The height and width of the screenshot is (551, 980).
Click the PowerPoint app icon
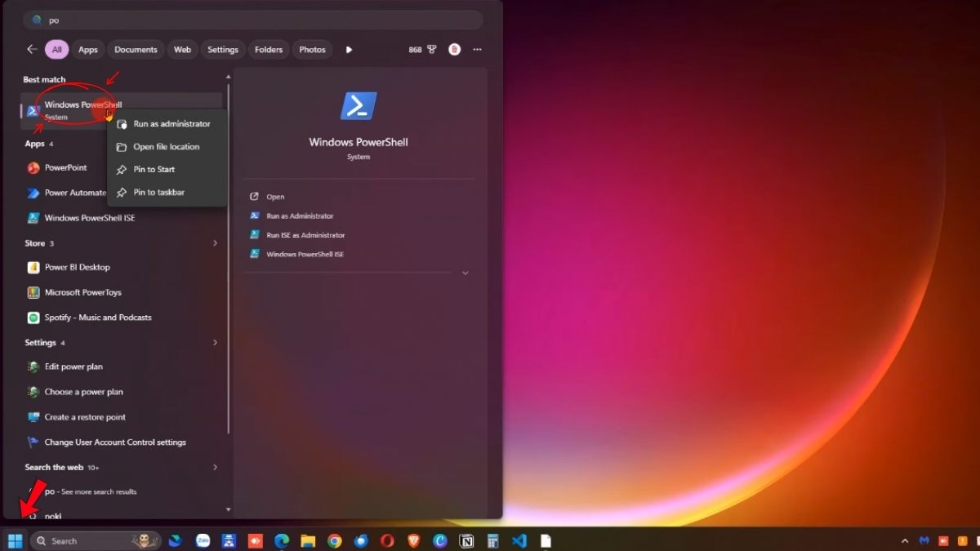33,168
